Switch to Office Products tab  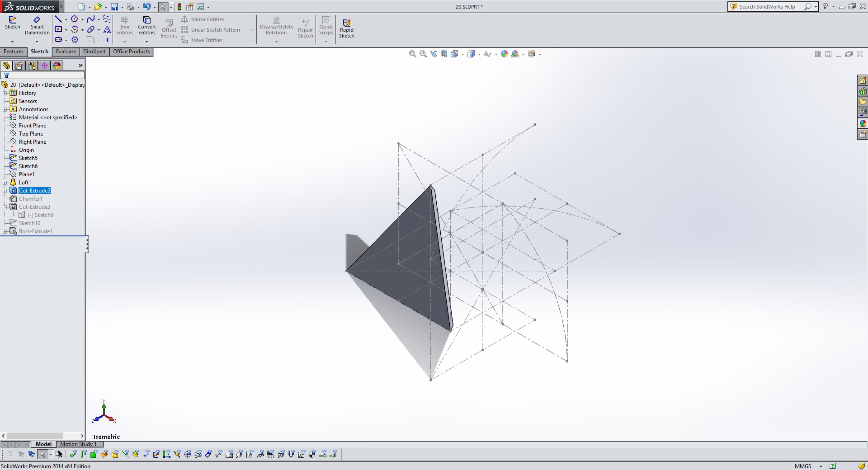(x=132, y=52)
